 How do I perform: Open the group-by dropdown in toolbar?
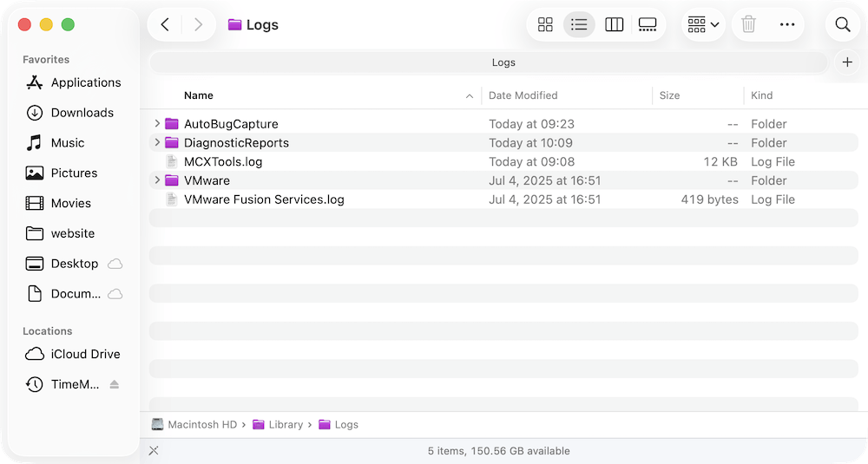[x=703, y=24]
